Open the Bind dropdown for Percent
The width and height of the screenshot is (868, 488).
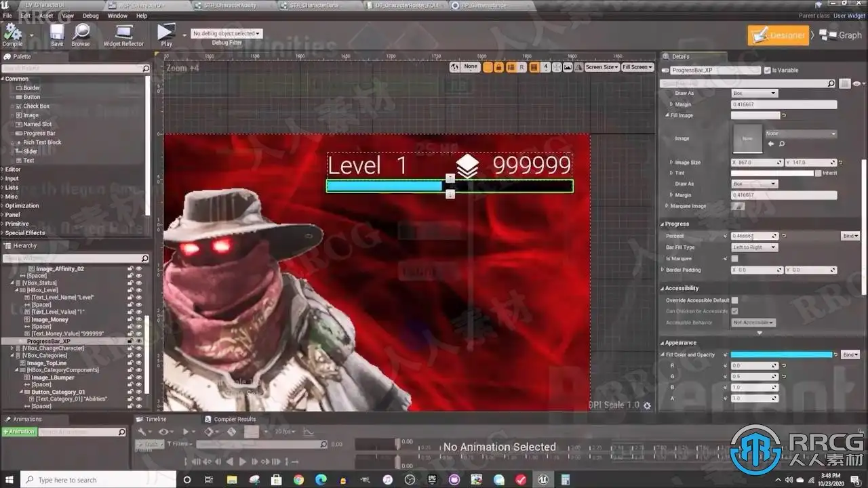850,236
